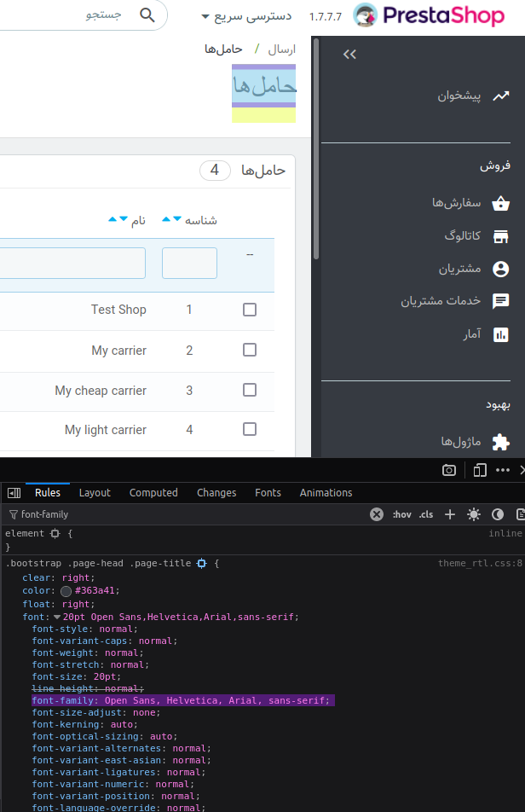Click the highlighted font-family declaration
525x812 pixels.
tap(183, 700)
